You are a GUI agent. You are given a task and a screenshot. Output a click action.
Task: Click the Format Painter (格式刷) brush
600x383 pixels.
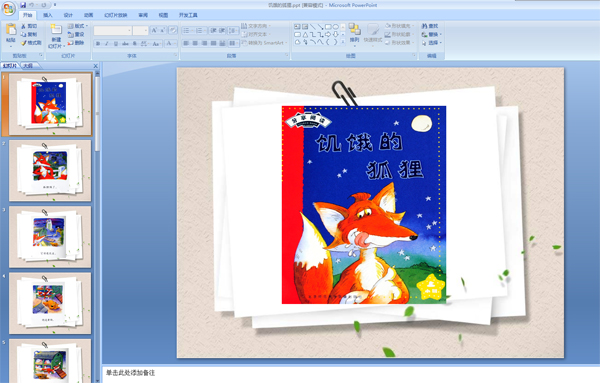pyautogui.click(x=23, y=43)
